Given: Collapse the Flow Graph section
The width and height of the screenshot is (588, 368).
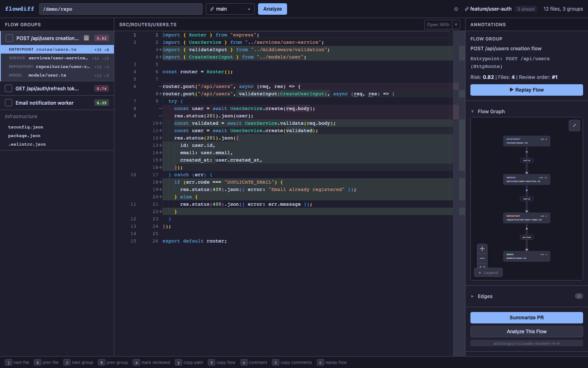Looking at the screenshot, I should (x=472, y=112).
